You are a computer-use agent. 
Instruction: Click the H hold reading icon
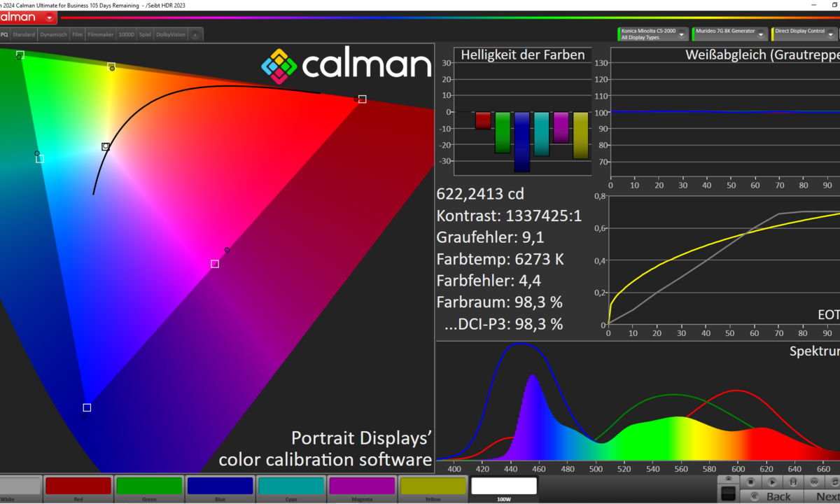tap(792, 482)
